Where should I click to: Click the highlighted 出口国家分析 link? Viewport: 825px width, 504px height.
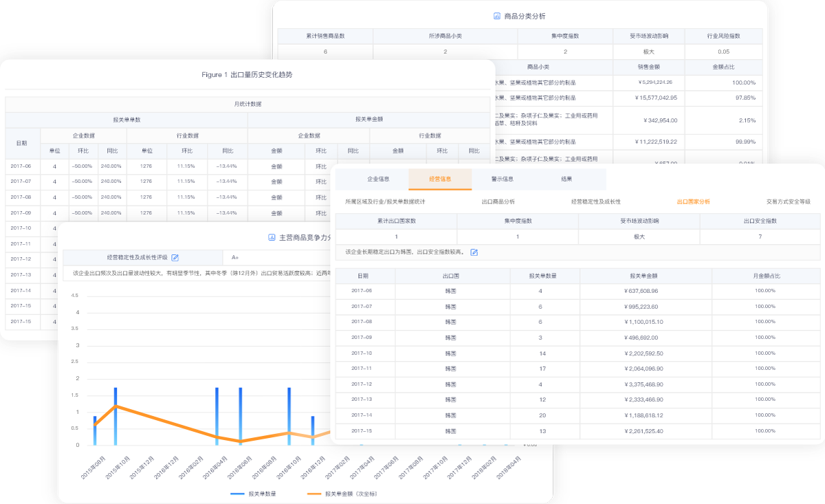click(x=693, y=201)
